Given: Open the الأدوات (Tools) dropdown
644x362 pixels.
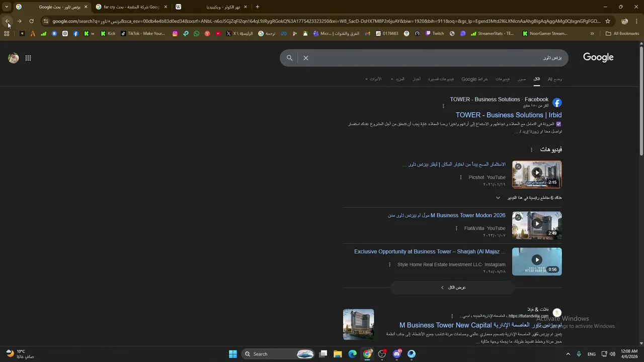Looking at the screenshot, I should click(x=373, y=79).
